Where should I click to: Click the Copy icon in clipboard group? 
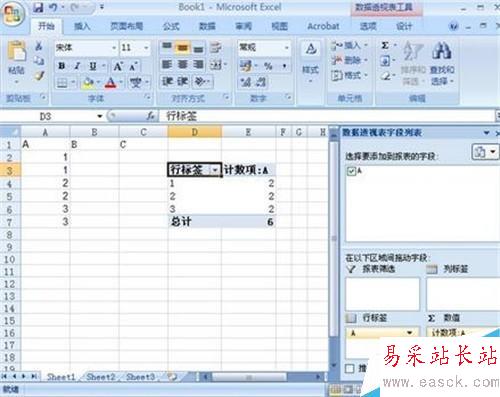pos(39,60)
